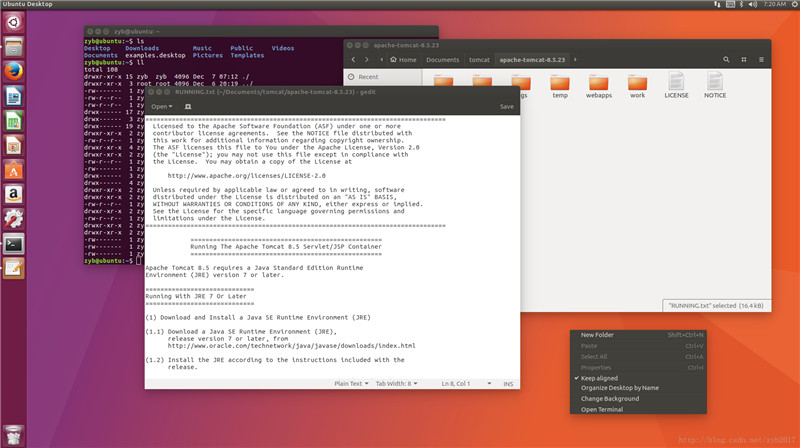Launch LibreOffice Writer from the dock

(x=14, y=97)
